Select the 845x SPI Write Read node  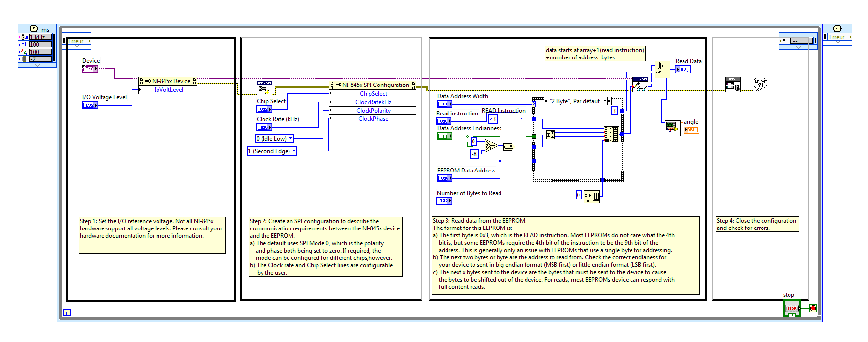click(640, 85)
